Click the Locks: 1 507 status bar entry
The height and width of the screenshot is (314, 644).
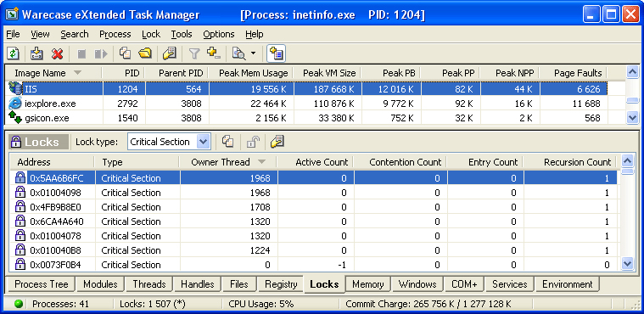click(x=153, y=304)
